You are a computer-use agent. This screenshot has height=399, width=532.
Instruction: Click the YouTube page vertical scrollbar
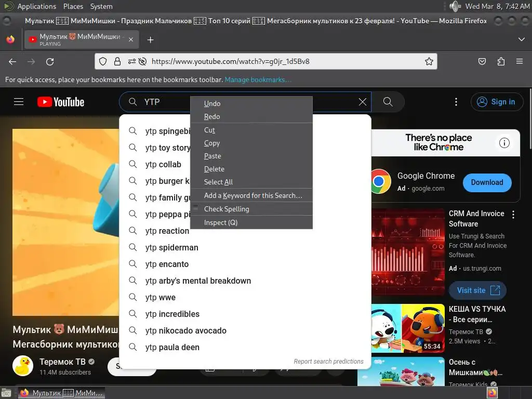[x=530, y=118]
